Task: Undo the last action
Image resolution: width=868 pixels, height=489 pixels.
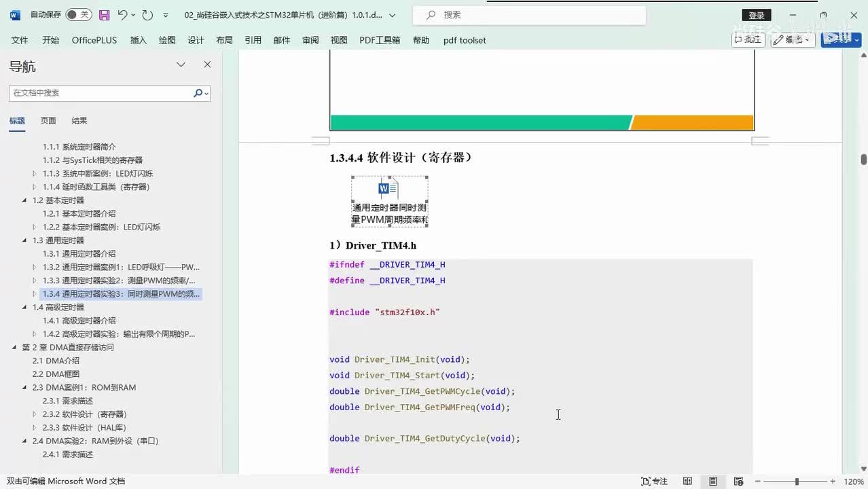Action: (122, 14)
